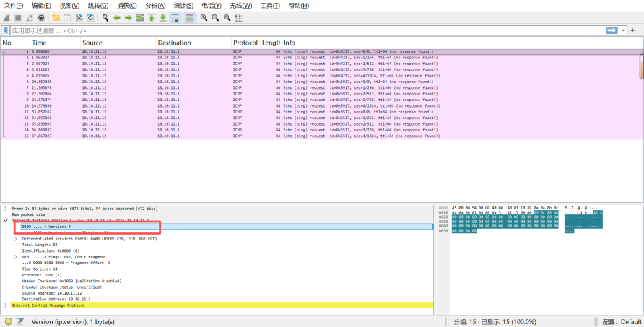Toggle auto-scroll during live capture
The height and width of the screenshot is (327, 644).
175,17
